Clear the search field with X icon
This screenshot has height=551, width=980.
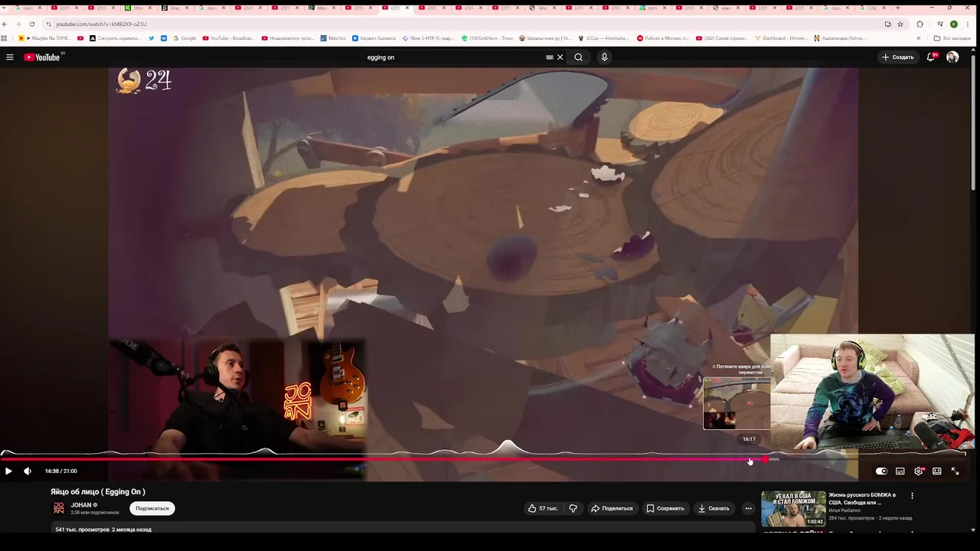tap(560, 57)
